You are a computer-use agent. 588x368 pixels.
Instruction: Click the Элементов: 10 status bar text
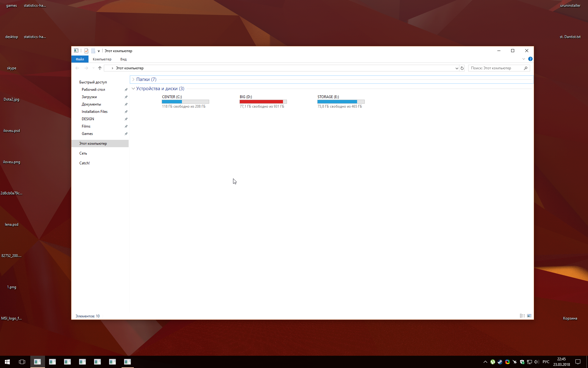click(x=88, y=316)
